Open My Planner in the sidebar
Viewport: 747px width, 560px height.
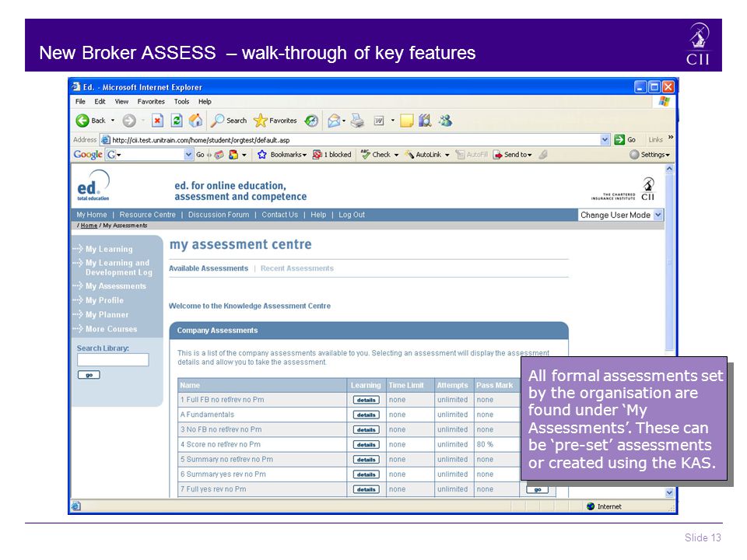click(x=107, y=315)
